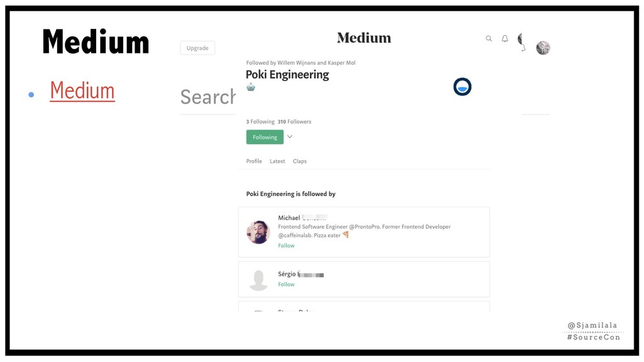Click the robot emoji under Poki Engineering
Image resolution: width=644 pixels, height=362 pixels.
tap(251, 87)
